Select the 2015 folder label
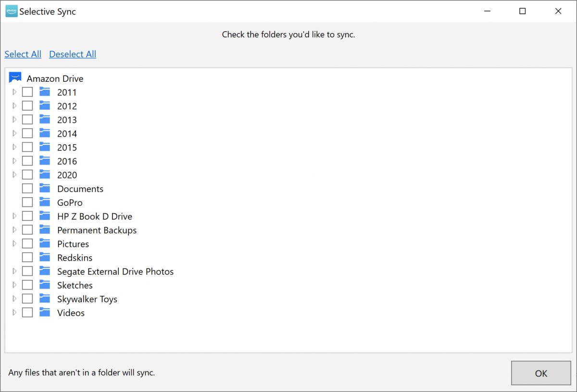The height and width of the screenshot is (392, 577). point(67,148)
